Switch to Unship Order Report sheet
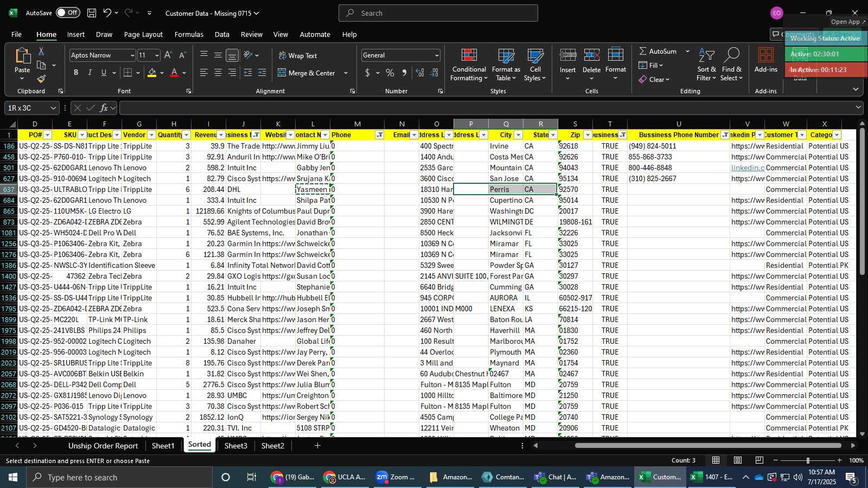The image size is (868, 488). tap(103, 446)
